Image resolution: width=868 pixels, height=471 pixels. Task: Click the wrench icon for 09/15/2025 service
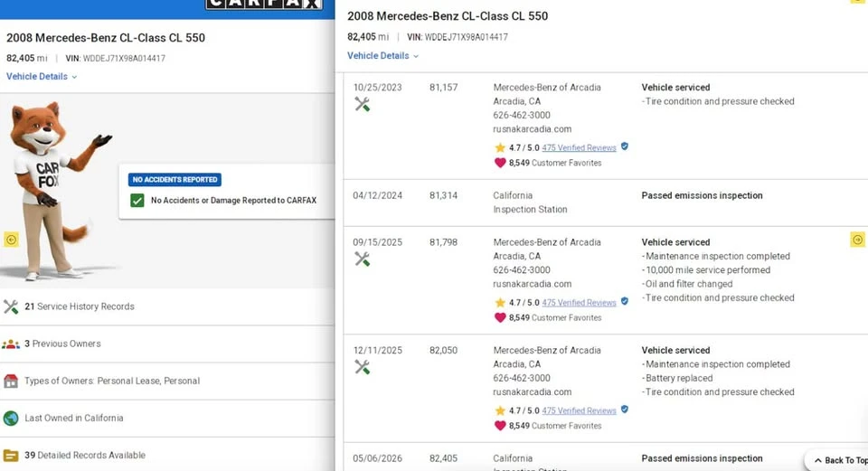click(x=362, y=259)
